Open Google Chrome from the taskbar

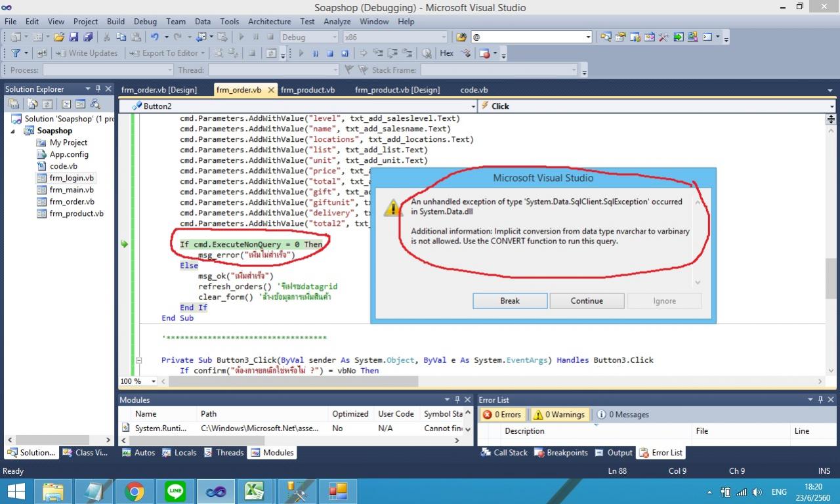coord(134,492)
